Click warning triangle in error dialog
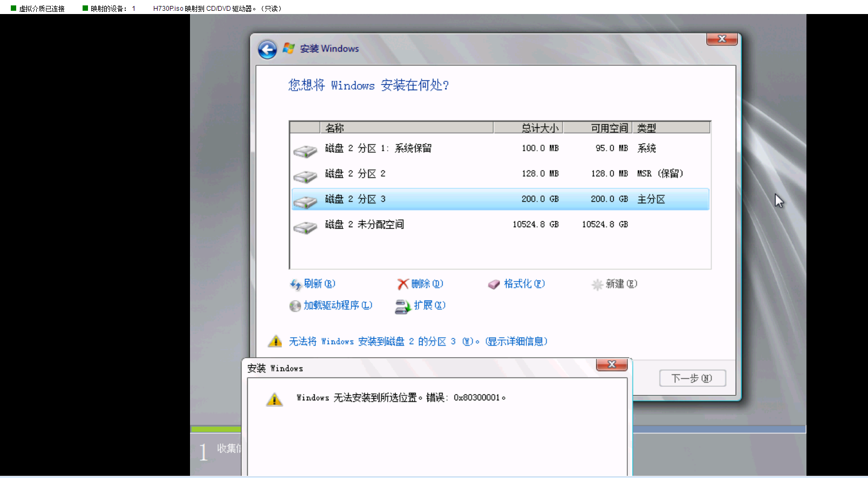The height and width of the screenshot is (478, 868). coord(274,399)
